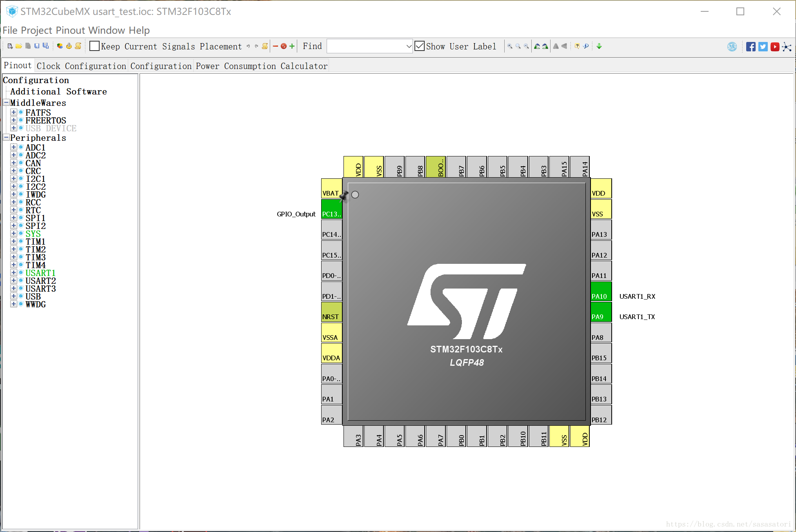Click the yellow question-mark help icon
The height and width of the screenshot is (532, 796).
577,46
